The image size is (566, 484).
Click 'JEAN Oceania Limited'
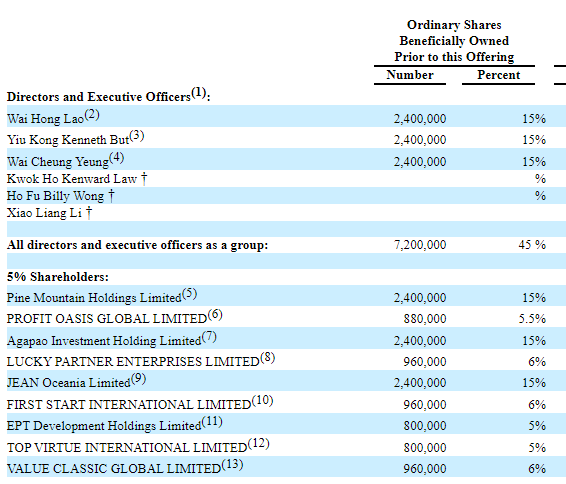click(x=69, y=383)
